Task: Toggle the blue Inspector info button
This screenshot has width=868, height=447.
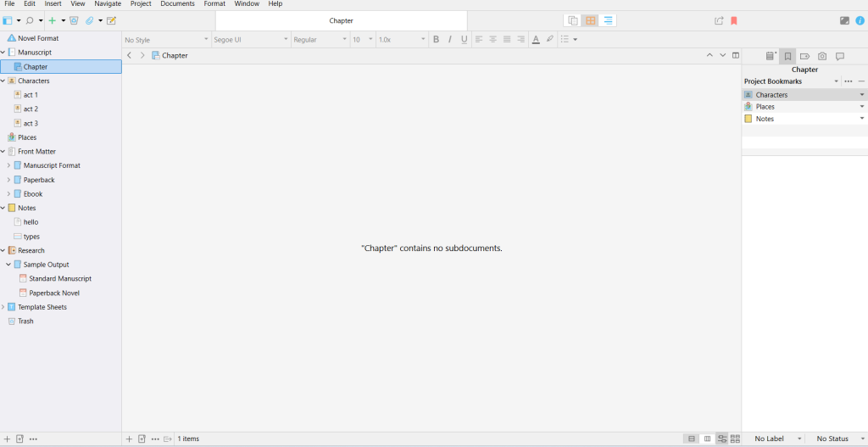Action: pos(860,20)
